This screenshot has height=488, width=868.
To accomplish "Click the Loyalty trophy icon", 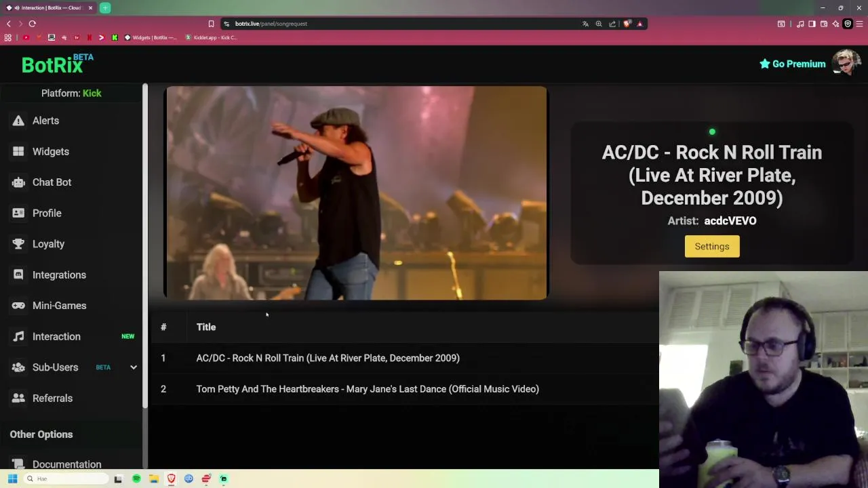I will coord(18,244).
